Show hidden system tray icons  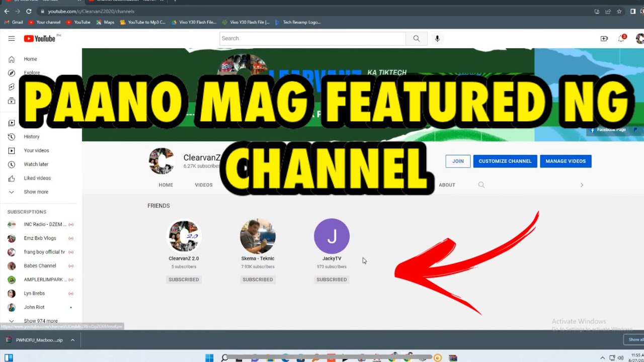pos(602,358)
